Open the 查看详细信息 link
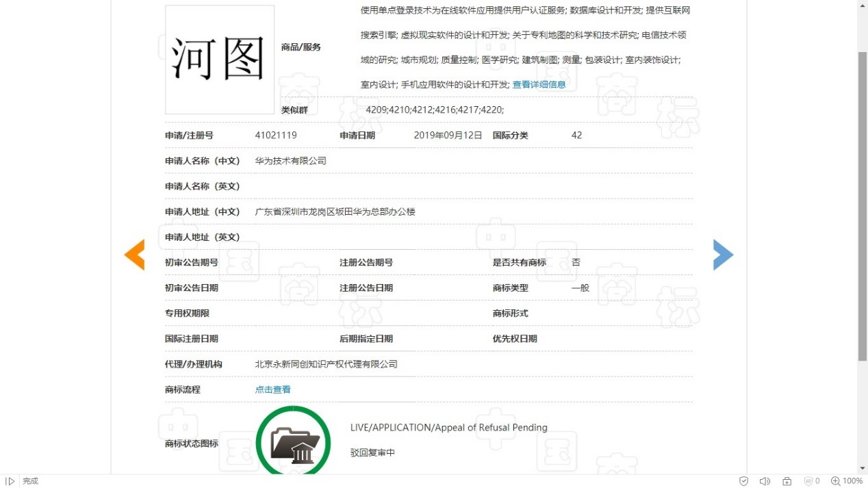868x488 pixels. (539, 85)
